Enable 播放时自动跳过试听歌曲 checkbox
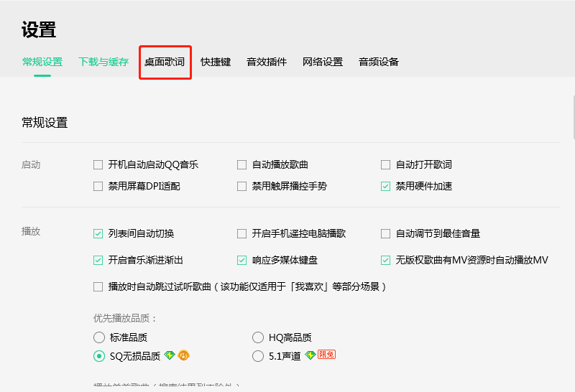575x392 pixels. [x=98, y=286]
